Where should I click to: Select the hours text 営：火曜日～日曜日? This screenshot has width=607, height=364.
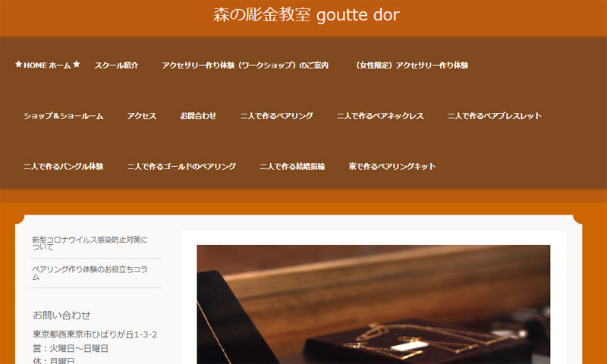(x=71, y=348)
